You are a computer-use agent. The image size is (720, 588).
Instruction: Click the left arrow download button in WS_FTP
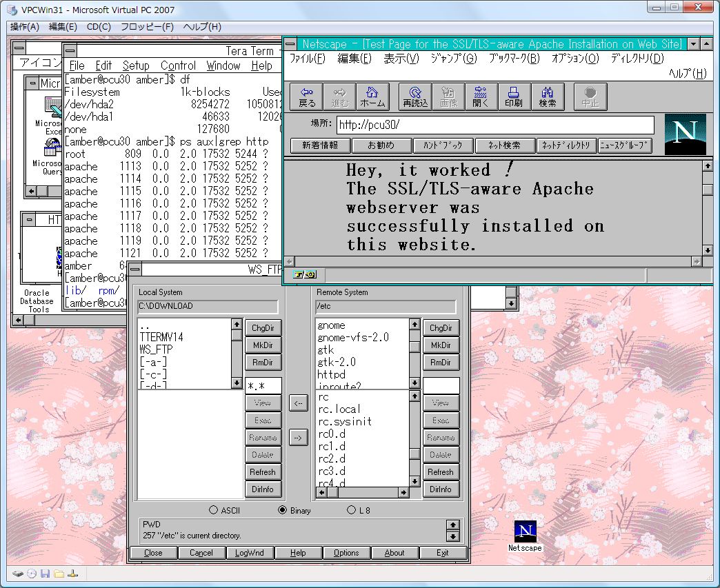(x=299, y=403)
